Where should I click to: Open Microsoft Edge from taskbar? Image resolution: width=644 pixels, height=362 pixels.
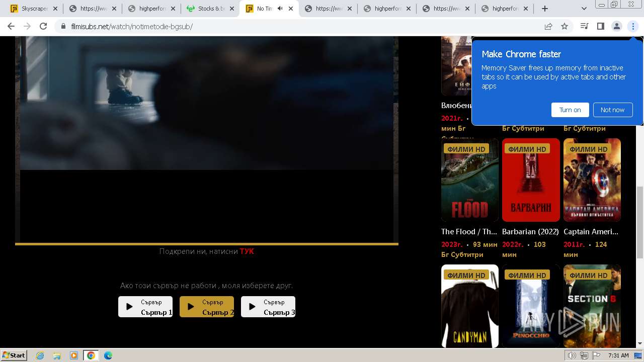(x=108, y=355)
